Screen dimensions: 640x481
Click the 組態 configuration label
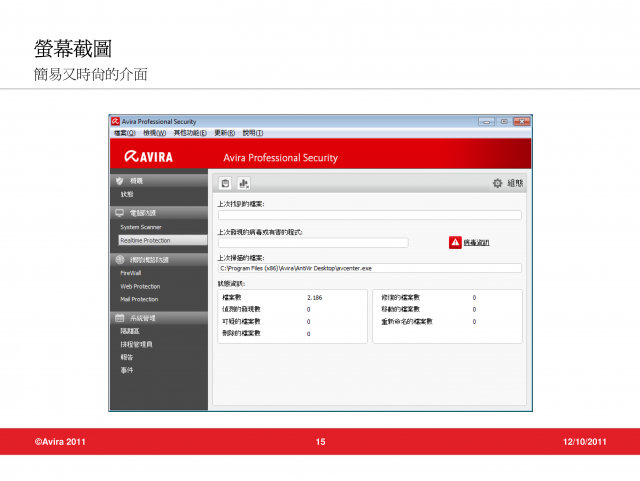click(x=515, y=183)
